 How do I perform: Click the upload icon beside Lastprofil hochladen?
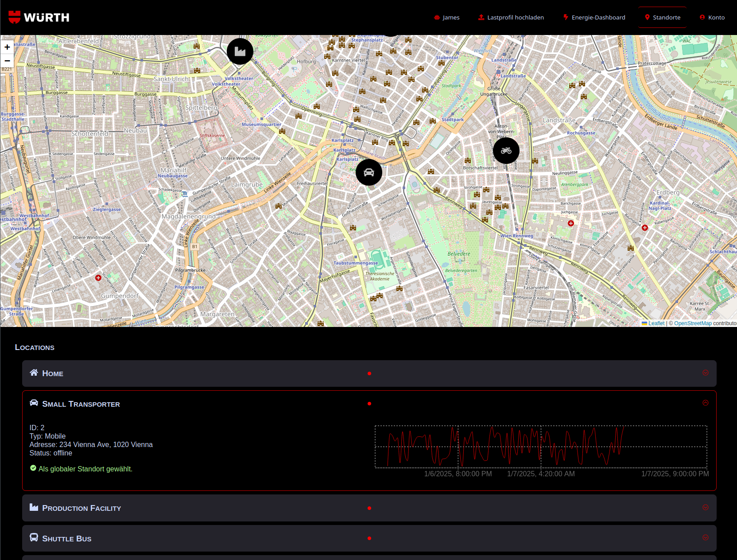(481, 17)
